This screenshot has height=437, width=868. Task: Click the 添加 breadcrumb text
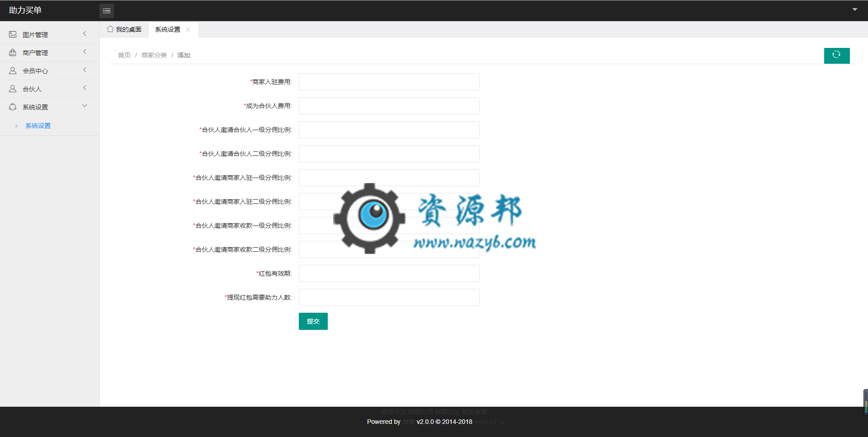(x=184, y=55)
